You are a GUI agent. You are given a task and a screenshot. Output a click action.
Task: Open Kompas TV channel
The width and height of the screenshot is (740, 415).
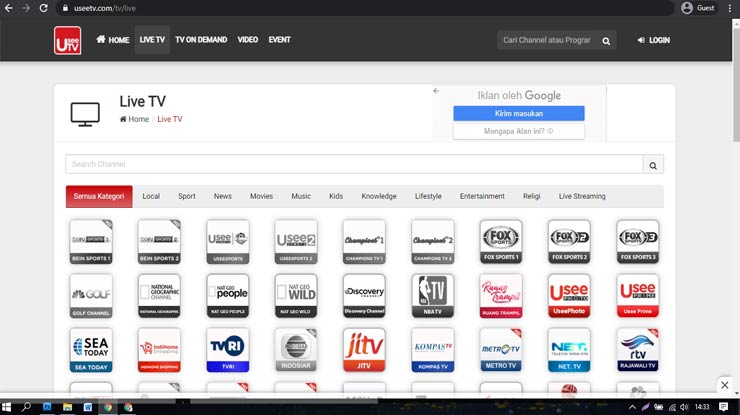(x=433, y=350)
